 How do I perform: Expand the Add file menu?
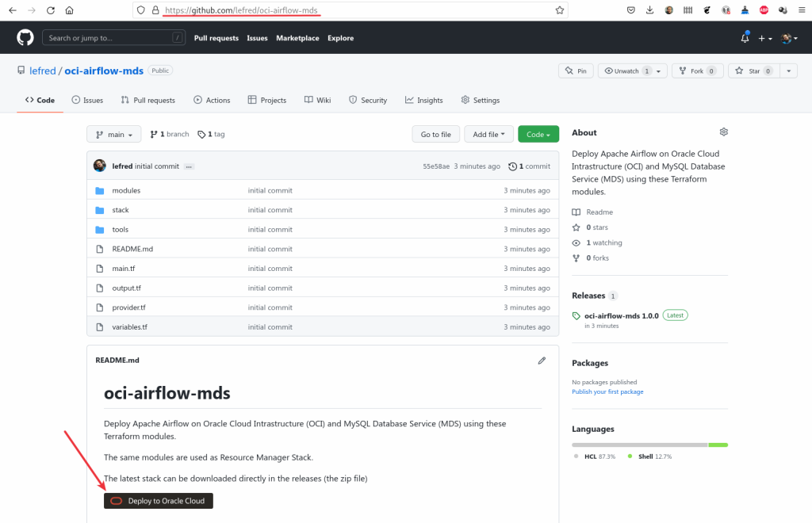[488, 134]
